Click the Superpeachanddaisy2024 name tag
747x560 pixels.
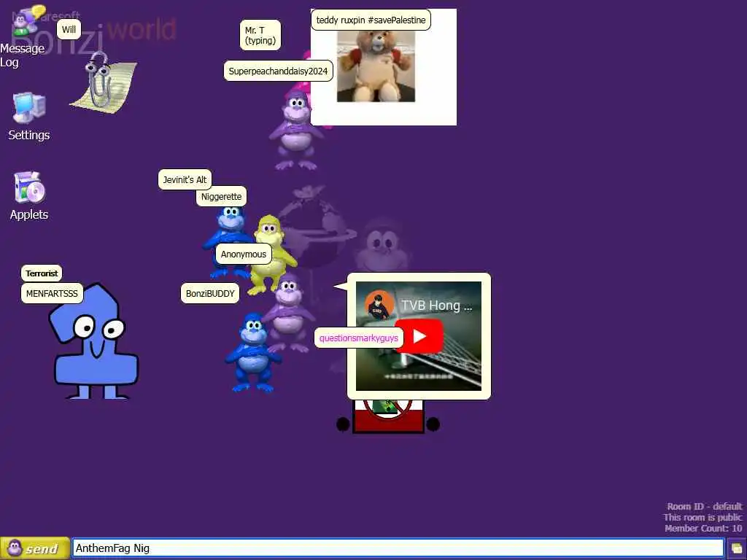pos(278,71)
